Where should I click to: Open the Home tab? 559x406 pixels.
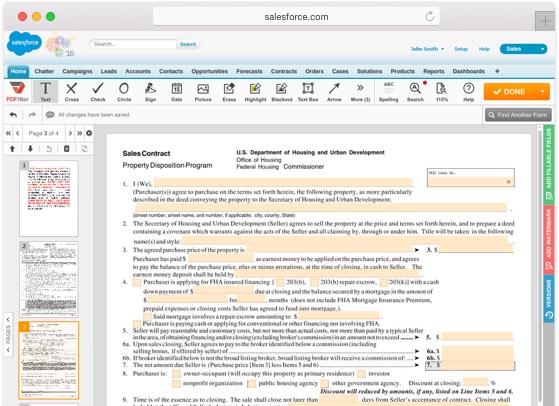(18, 71)
